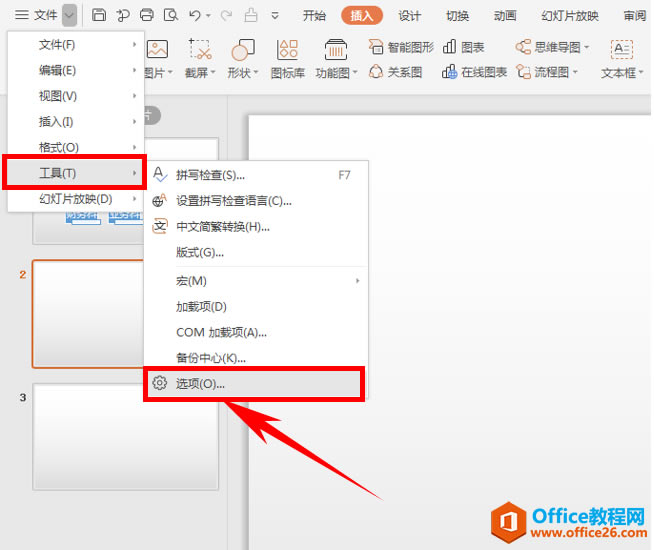Expand the Undo history dropdown arrow
Screen dimensions: 654x550
tap(208, 16)
